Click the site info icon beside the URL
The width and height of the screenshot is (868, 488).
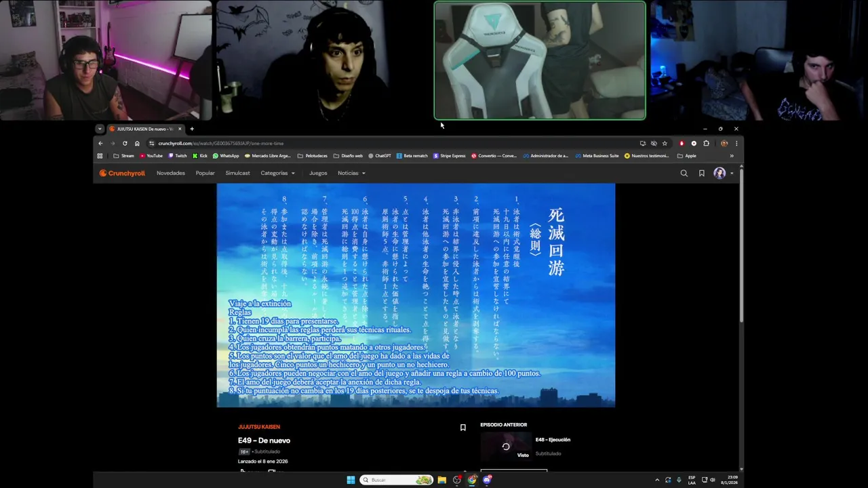[152, 144]
